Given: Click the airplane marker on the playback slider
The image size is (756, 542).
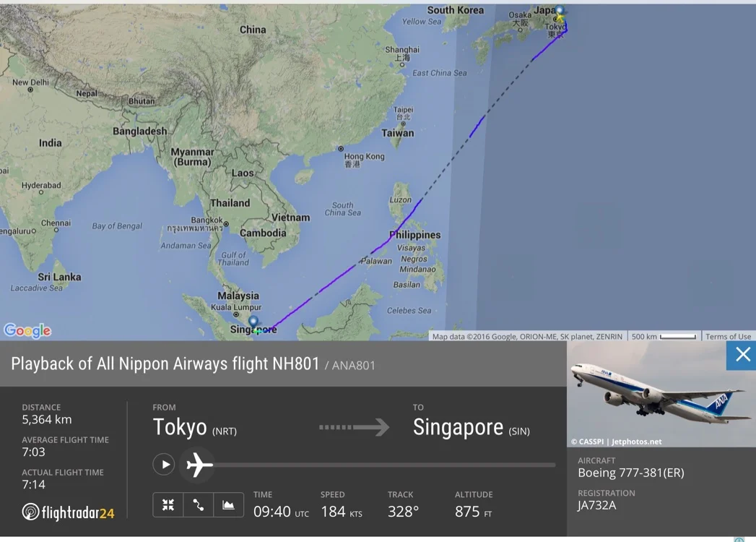Looking at the screenshot, I should [198, 465].
